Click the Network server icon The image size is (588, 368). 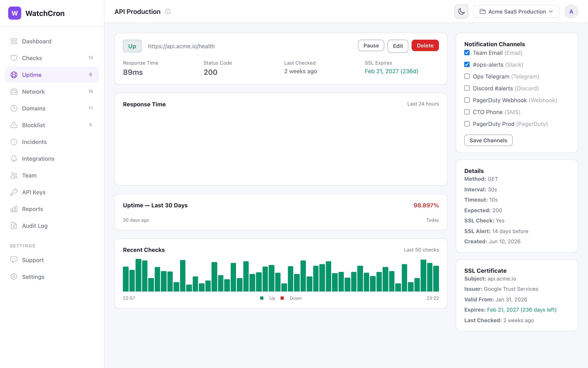point(14,92)
